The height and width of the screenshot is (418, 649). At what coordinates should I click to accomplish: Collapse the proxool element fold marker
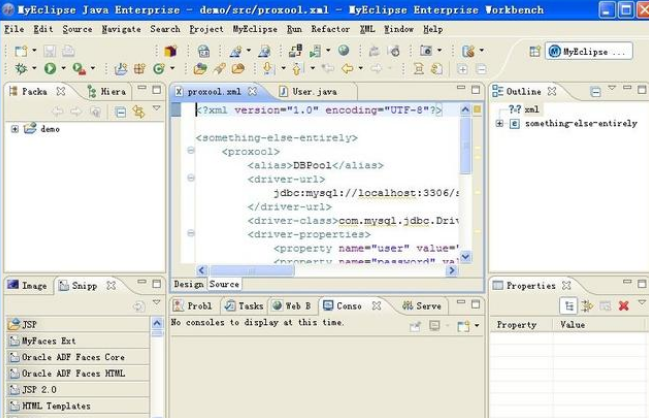190,151
